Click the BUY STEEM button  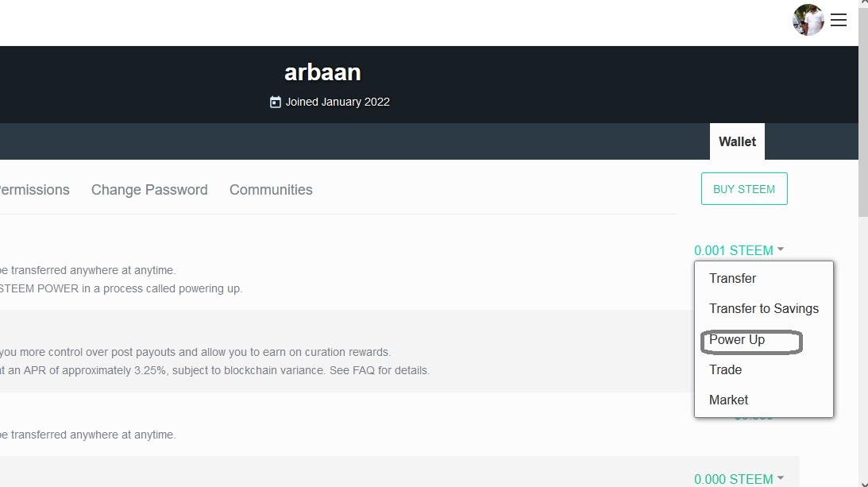click(744, 189)
